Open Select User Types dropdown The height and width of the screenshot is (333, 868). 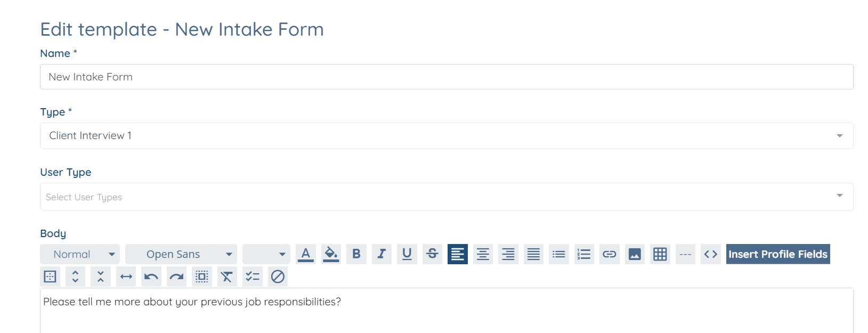coord(447,197)
